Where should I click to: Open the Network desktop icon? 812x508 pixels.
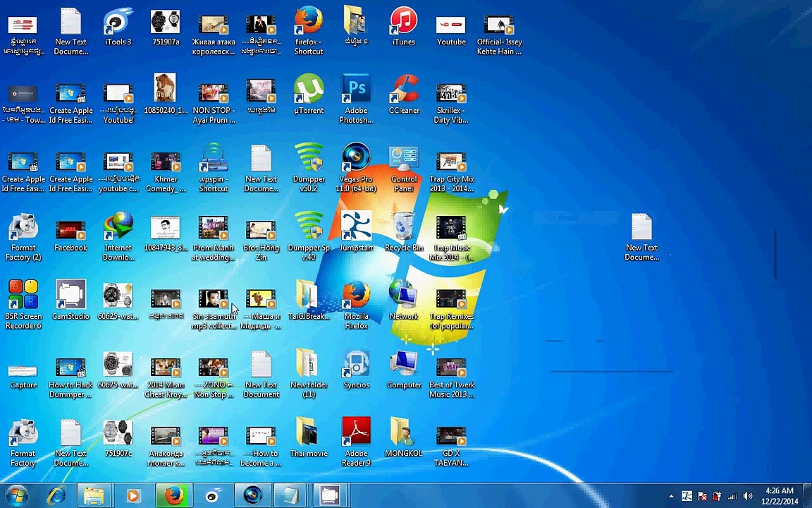click(x=404, y=301)
